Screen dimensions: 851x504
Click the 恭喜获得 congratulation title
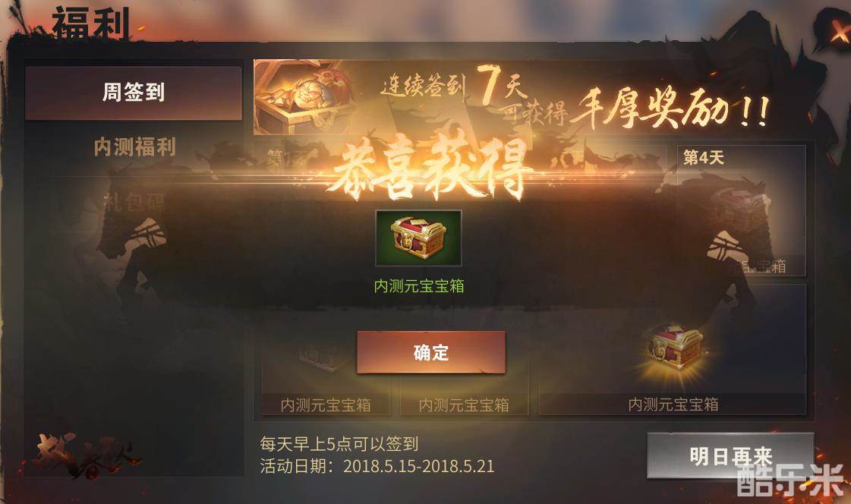[x=429, y=167]
